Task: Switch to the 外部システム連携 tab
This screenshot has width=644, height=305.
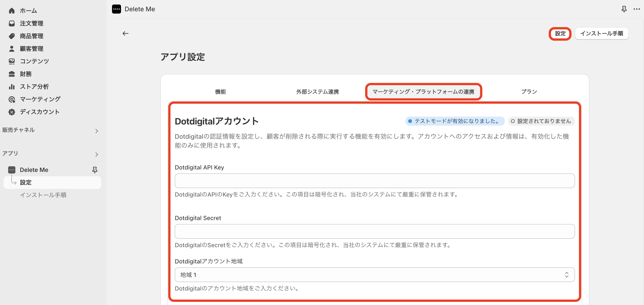Action: (317, 91)
